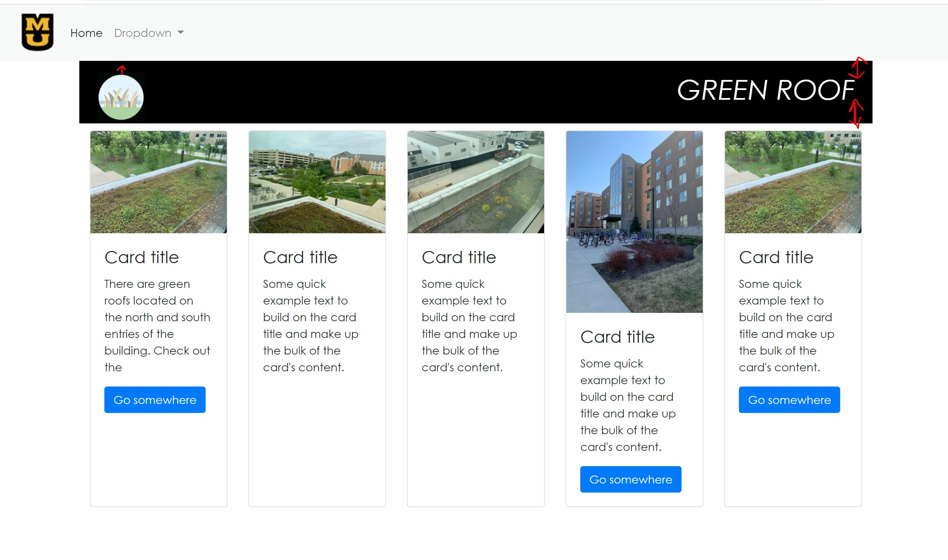This screenshot has width=948, height=560.
Task: Select the GREEN ROOF banner heading
Action: click(765, 91)
